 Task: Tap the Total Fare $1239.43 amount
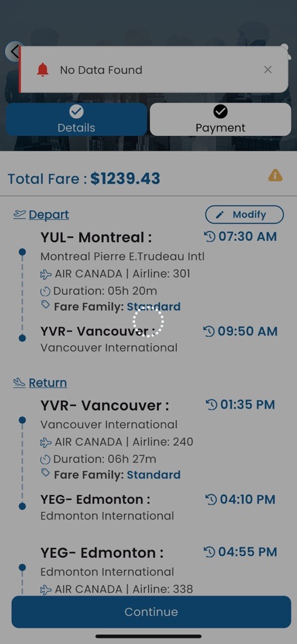[x=125, y=179]
